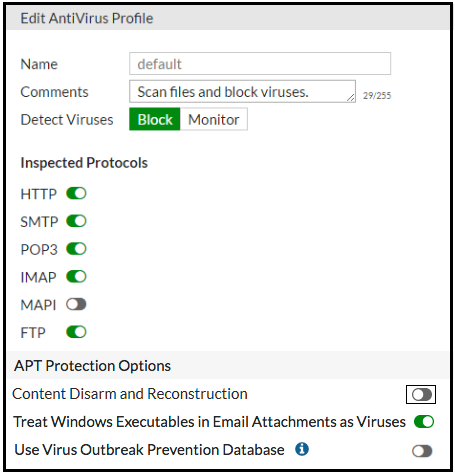This screenshot has height=474, width=455.
Task: Click the Virus Outbreak Prevention info icon
Action: [x=302, y=449]
